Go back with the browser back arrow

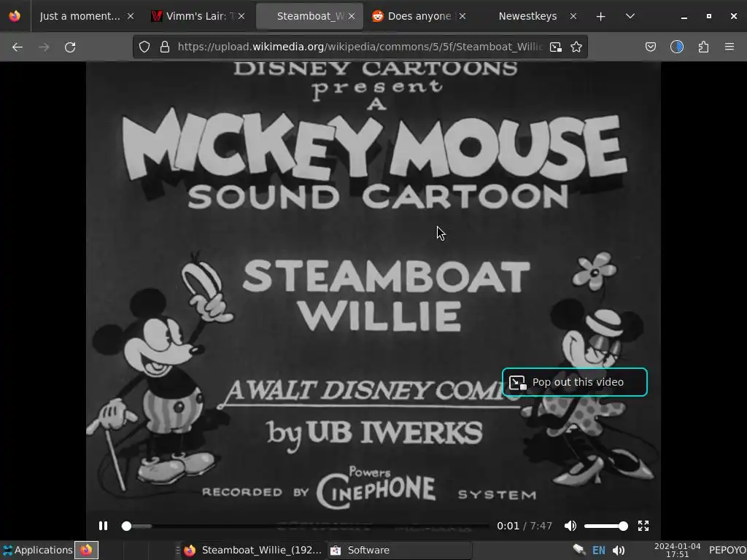tap(18, 47)
